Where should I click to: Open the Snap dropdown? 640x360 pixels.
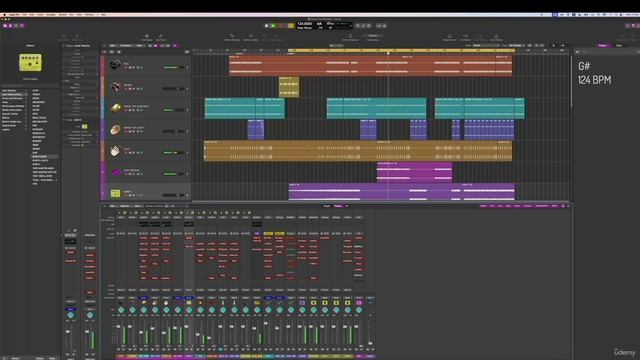click(485, 45)
